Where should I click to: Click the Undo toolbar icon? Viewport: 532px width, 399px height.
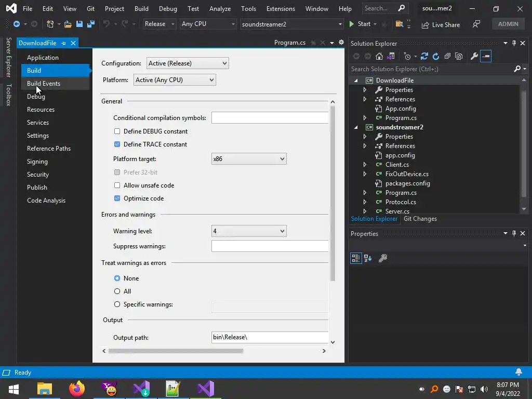[x=107, y=24]
